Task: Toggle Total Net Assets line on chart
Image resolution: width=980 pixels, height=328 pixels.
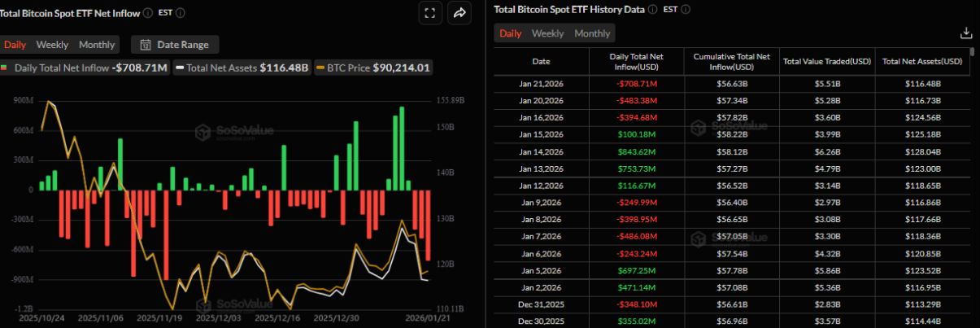Action: click(242, 68)
